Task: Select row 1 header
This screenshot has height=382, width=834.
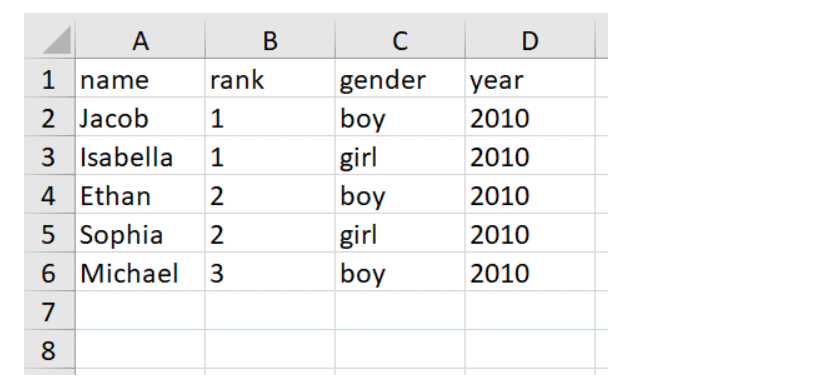Action: click(49, 78)
